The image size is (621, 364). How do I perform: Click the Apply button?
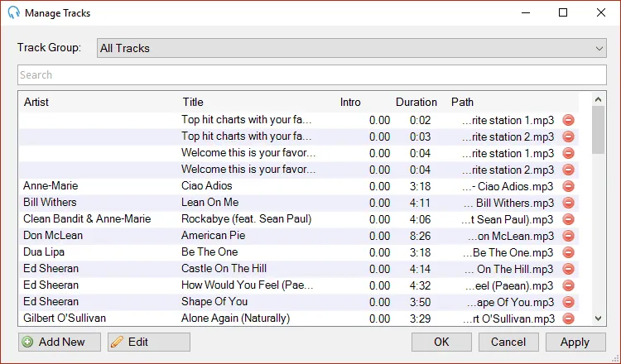(x=575, y=342)
